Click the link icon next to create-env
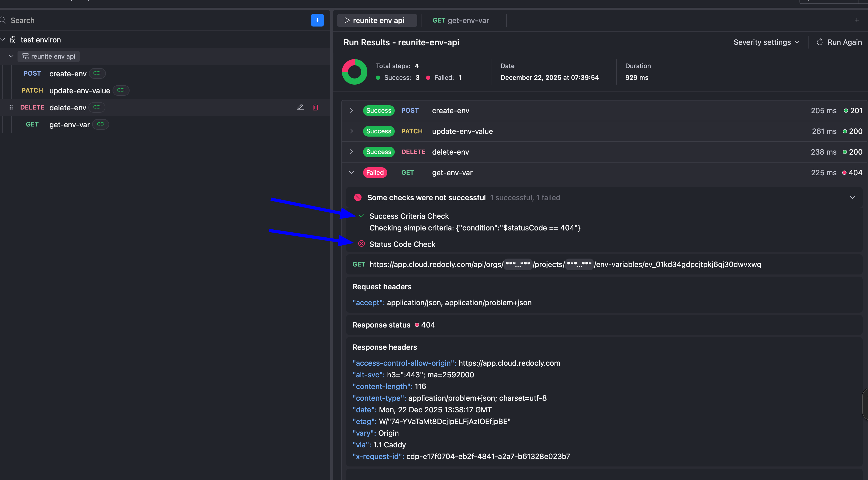Image resolution: width=868 pixels, height=480 pixels. pyautogui.click(x=97, y=73)
